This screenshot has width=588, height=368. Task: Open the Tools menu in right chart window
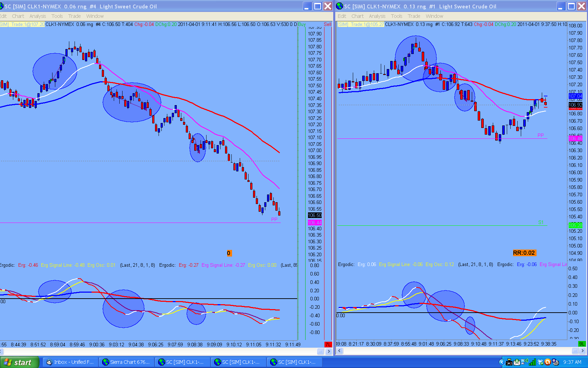coord(397,16)
